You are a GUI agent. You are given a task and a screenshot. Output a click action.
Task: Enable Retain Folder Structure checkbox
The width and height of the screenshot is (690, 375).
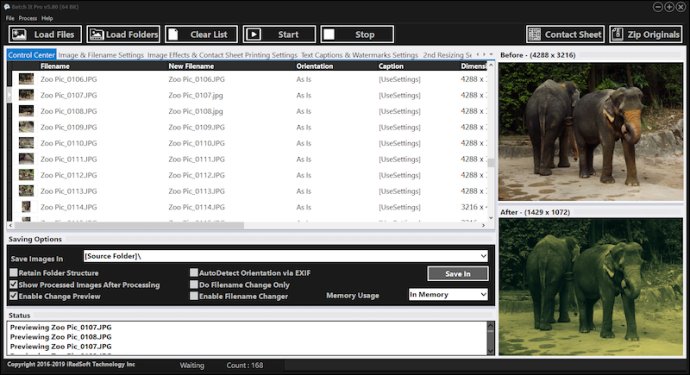[14, 273]
